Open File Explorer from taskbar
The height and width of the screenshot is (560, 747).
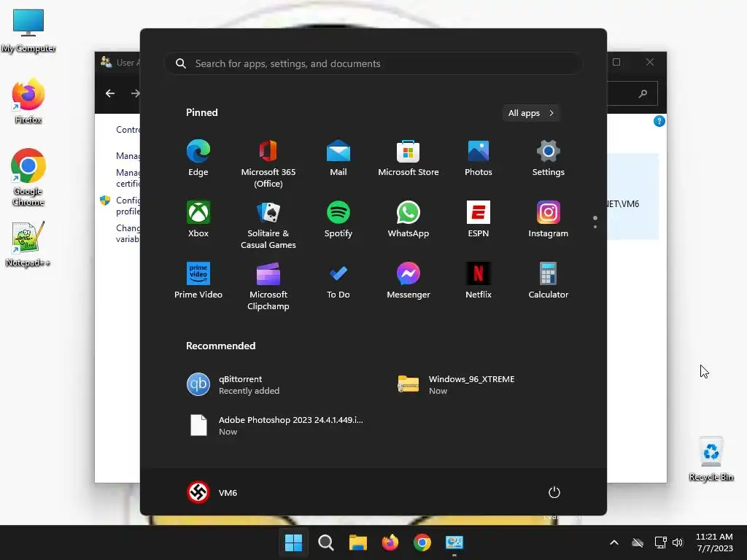coord(357,542)
